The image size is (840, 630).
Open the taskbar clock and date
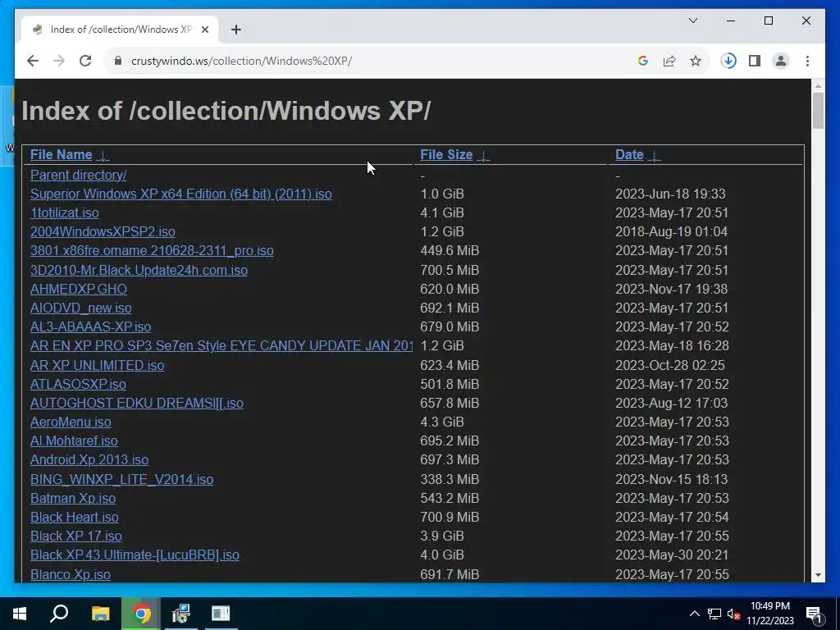point(770,614)
